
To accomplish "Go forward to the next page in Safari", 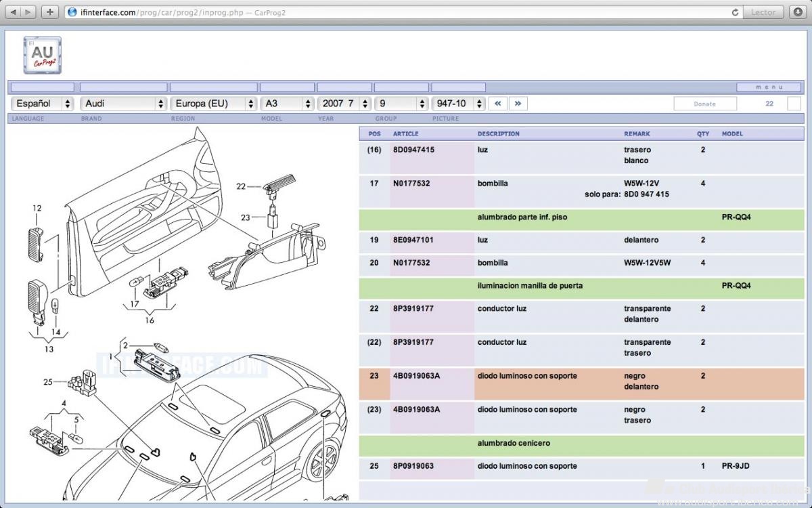I will pos(28,12).
